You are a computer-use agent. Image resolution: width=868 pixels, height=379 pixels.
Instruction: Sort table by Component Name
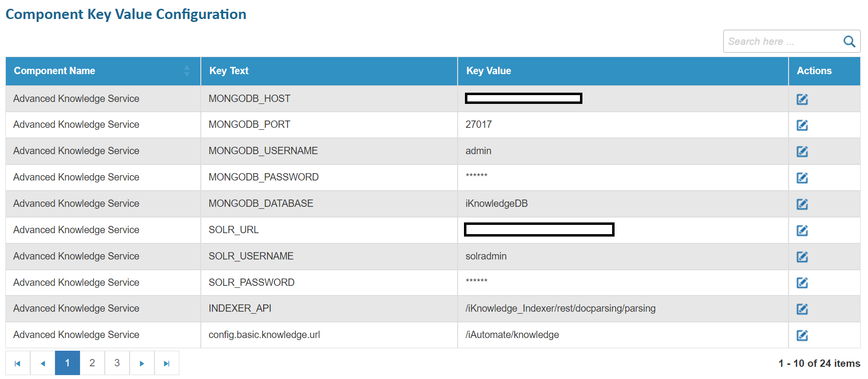pyautogui.click(x=187, y=71)
